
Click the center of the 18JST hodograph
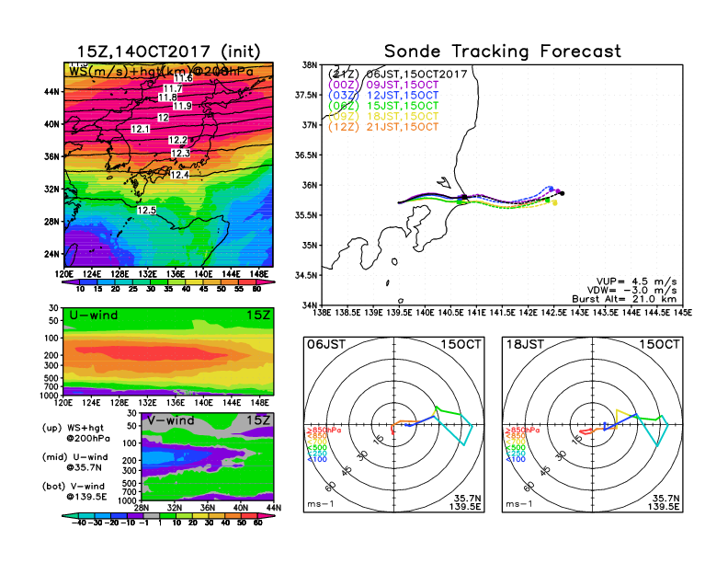click(593, 424)
